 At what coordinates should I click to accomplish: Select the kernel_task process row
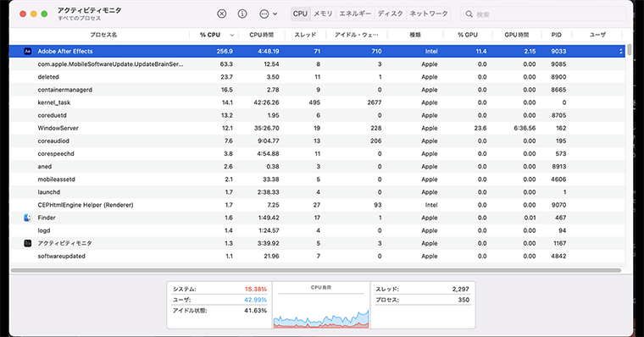pos(317,102)
